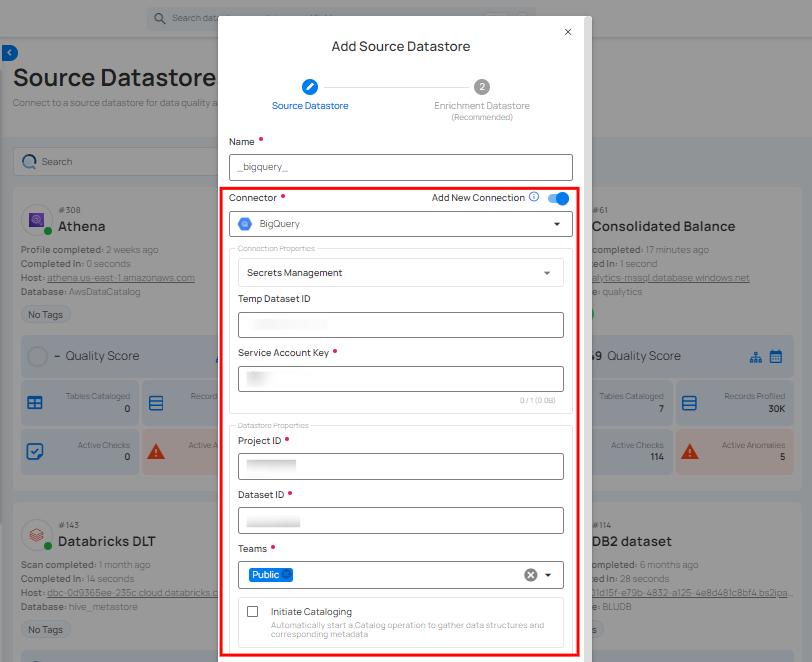Click the Records Profiled icon on Consolidated Balance
This screenshot has height=662, width=812.
tap(687, 402)
